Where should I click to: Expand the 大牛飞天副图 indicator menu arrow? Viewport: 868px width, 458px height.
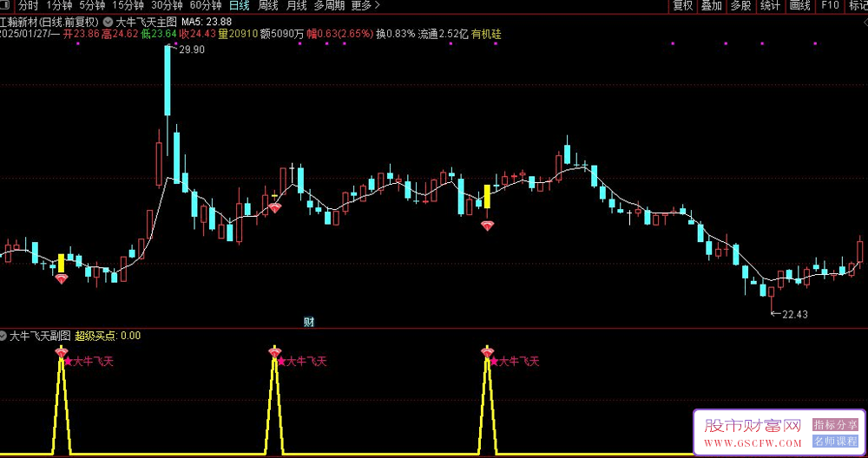click(x=3, y=336)
